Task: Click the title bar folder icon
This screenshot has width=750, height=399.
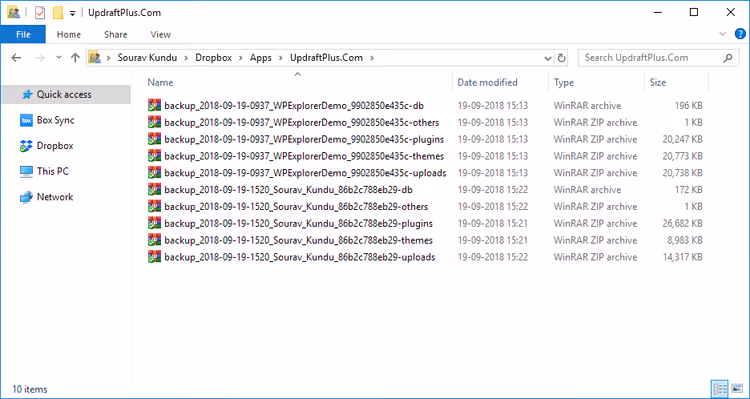Action: [x=13, y=13]
